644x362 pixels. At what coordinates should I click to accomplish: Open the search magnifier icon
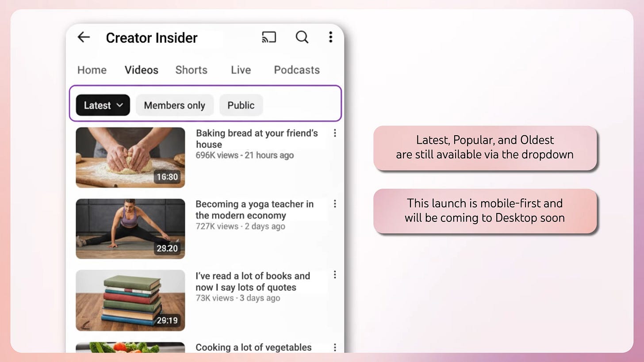point(302,37)
